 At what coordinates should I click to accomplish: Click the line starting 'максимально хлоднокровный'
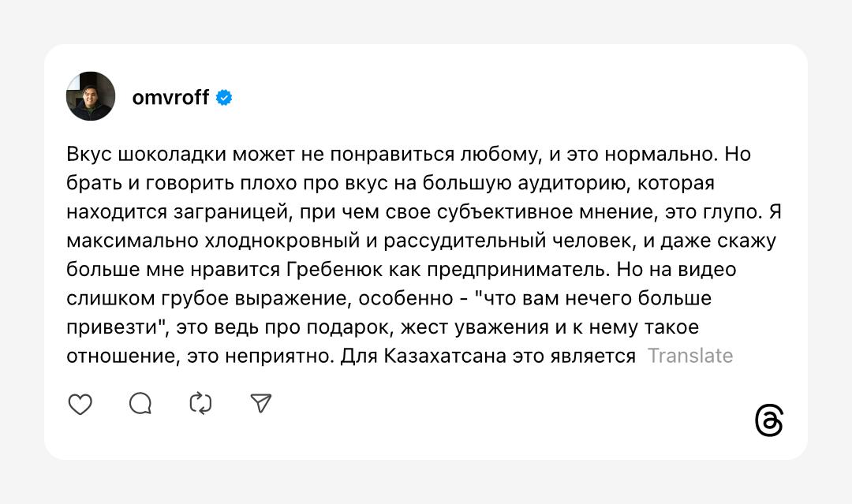point(421,241)
